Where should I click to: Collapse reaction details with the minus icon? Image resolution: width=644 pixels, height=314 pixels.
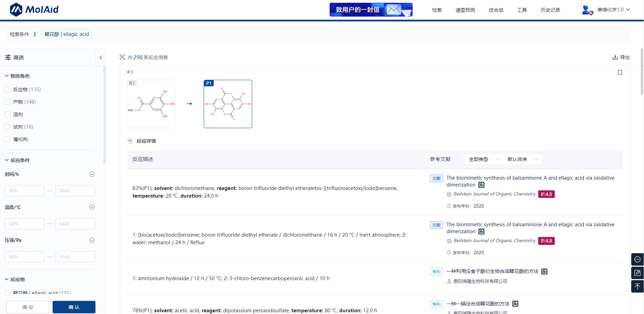pos(130,141)
